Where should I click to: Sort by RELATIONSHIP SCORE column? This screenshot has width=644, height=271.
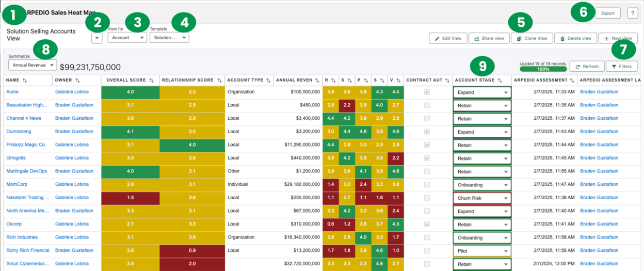pos(219,81)
